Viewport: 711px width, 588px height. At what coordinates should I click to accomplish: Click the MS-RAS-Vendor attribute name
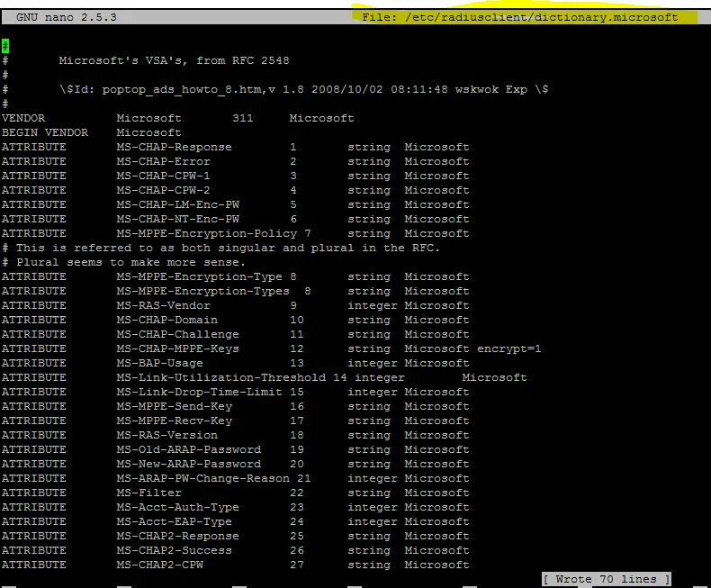pos(163,305)
